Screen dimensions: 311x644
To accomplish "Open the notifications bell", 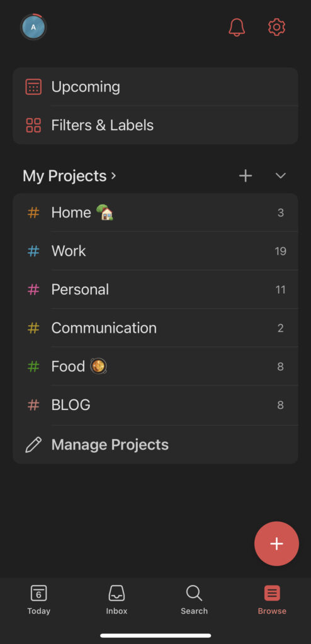I will point(237,27).
